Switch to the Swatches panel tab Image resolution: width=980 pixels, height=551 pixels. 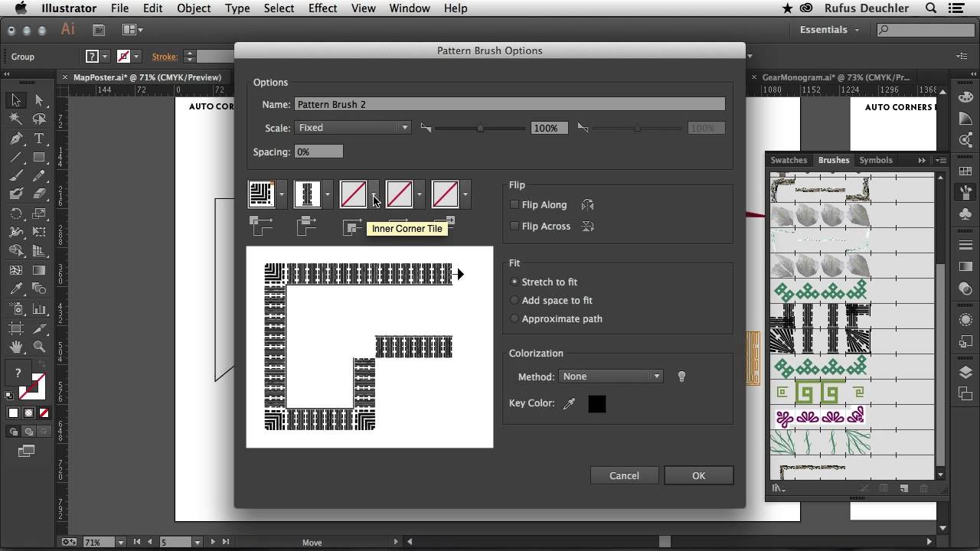tap(789, 160)
